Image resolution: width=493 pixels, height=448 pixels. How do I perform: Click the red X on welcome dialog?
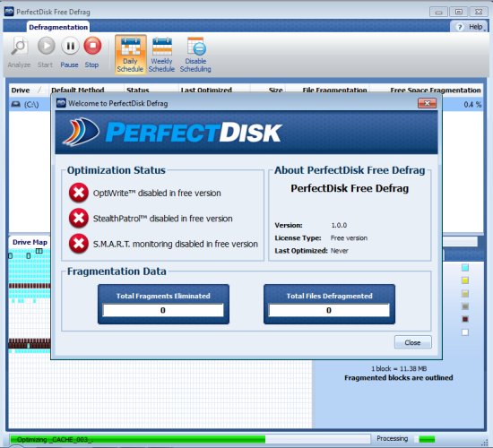click(x=427, y=103)
